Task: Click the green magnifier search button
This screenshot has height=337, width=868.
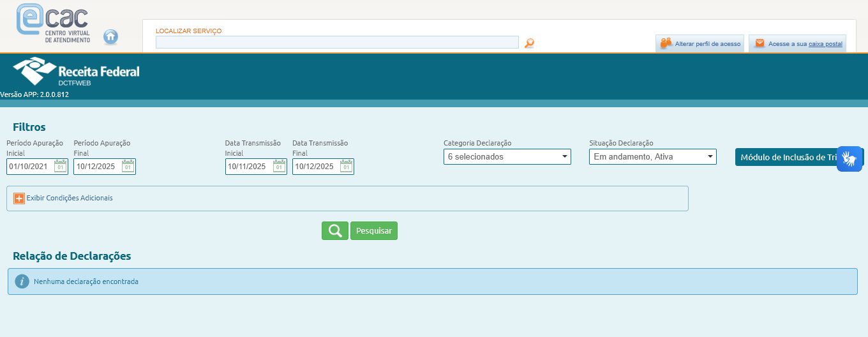Action: click(335, 230)
